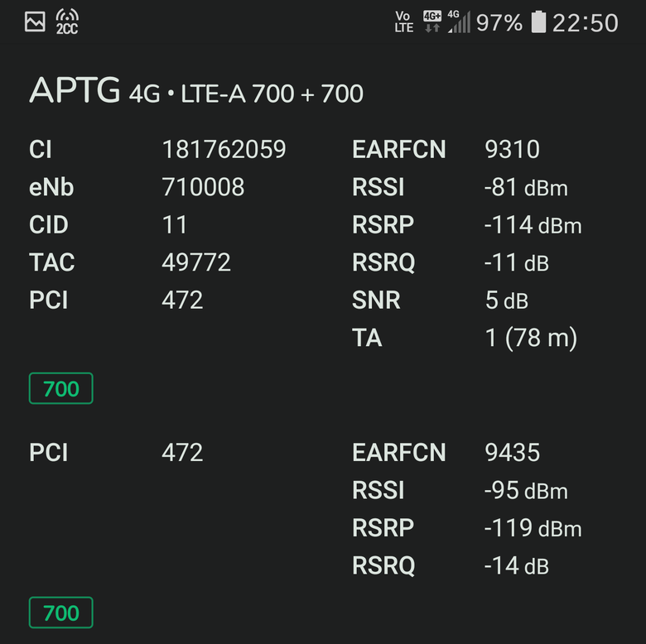Tap the EARFCN value 9310
Image resolution: width=646 pixels, height=644 pixels.
pos(512,149)
